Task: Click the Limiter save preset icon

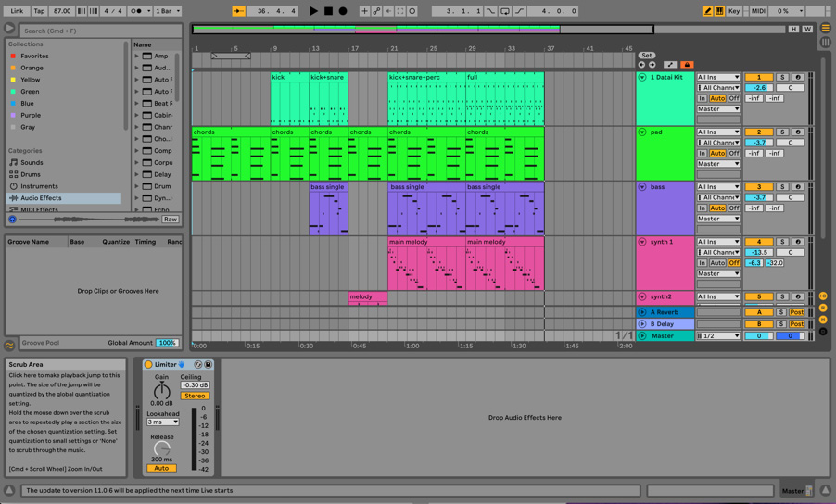Action: coord(208,364)
